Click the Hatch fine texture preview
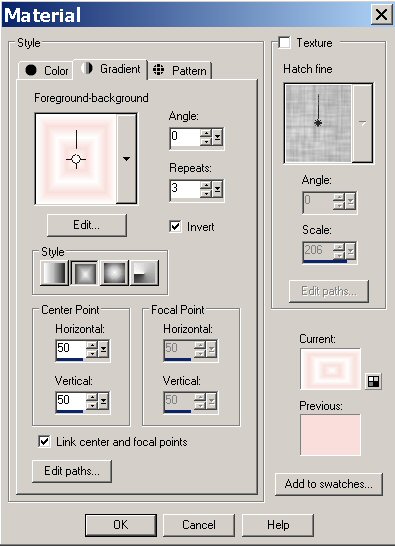The image size is (395, 546). pos(318,123)
